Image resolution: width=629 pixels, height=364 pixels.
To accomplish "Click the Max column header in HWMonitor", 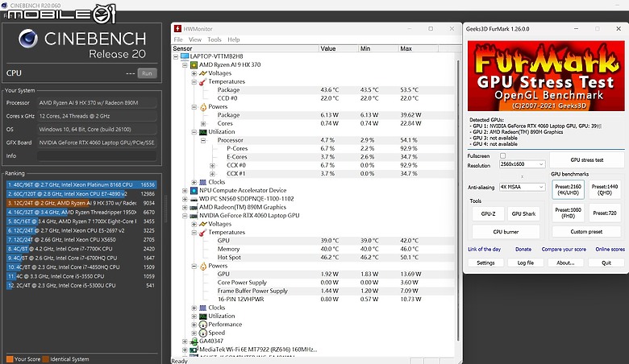I will (x=418, y=48).
